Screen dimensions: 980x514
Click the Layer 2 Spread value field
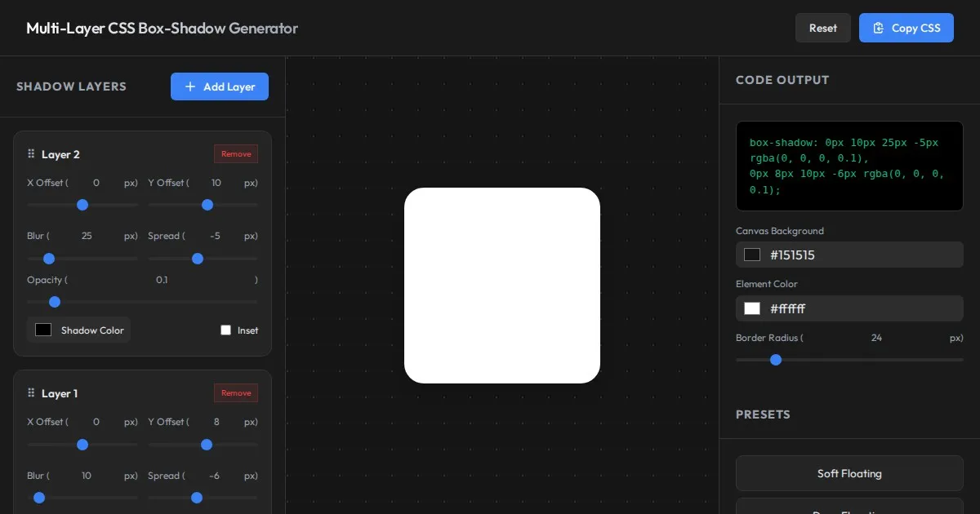click(215, 236)
